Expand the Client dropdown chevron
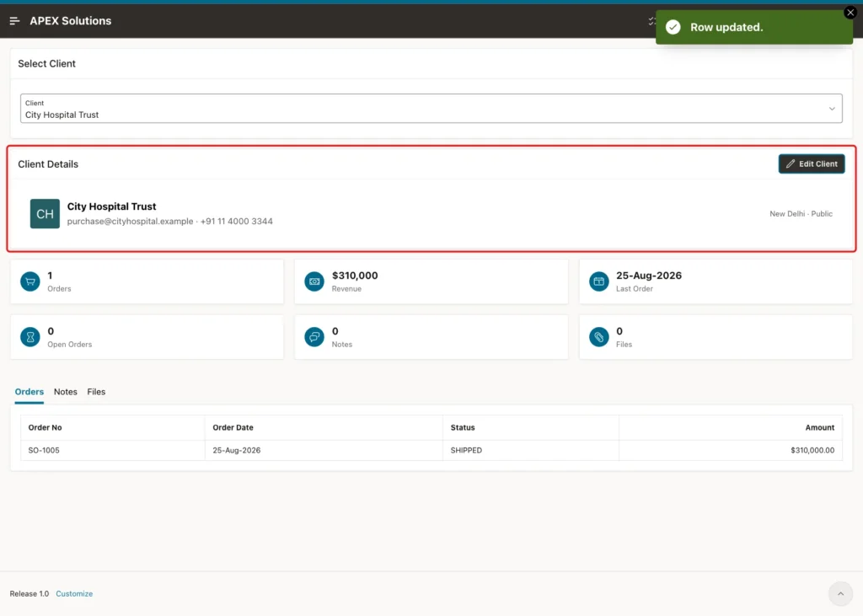Viewport: 863px width, 616px height. [x=832, y=109]
